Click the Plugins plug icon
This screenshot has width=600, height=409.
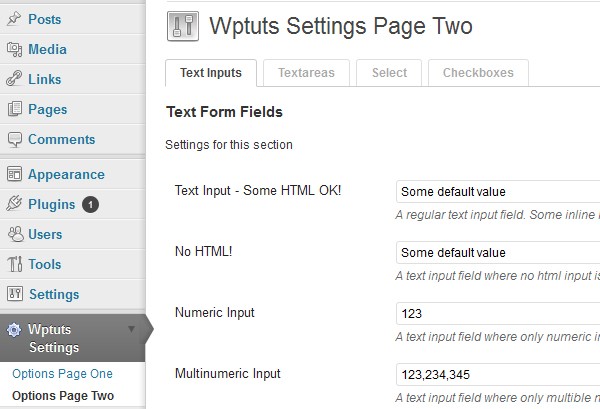pyautogui.click(x=14, y=204)
